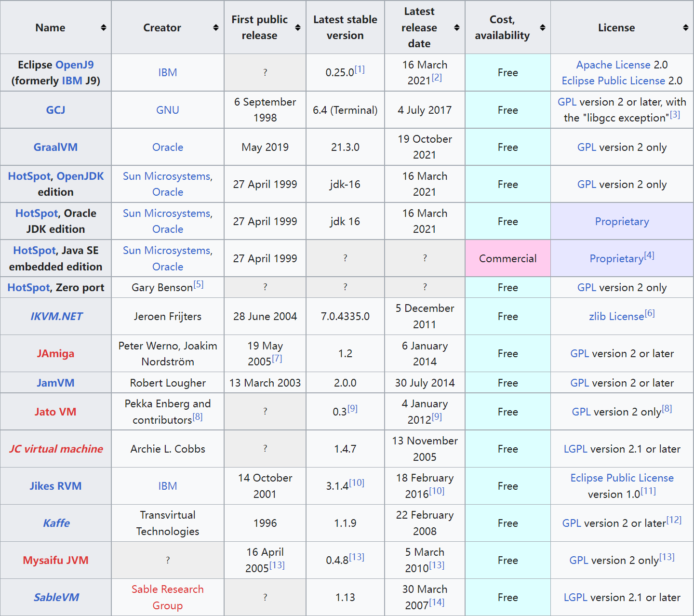Open citation [12] in Kaffe license cell
694x616 pixels.
[x=674, y=520]
